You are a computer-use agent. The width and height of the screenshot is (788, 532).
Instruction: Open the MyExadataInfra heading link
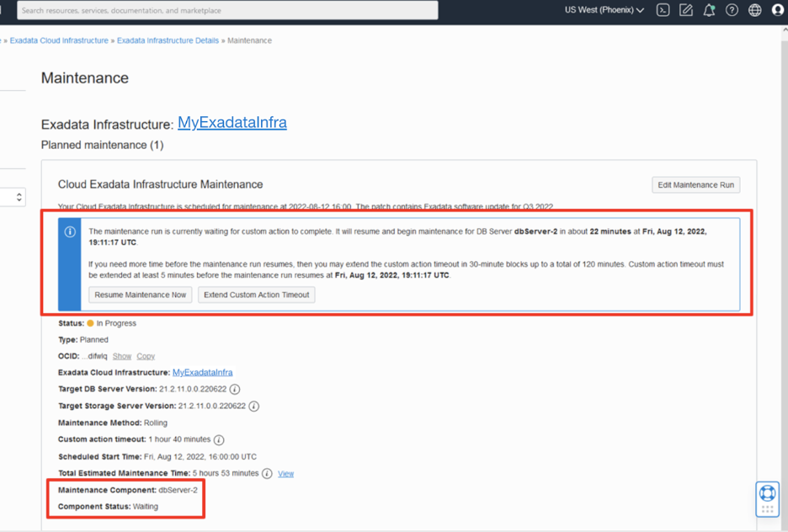point(232,123)
